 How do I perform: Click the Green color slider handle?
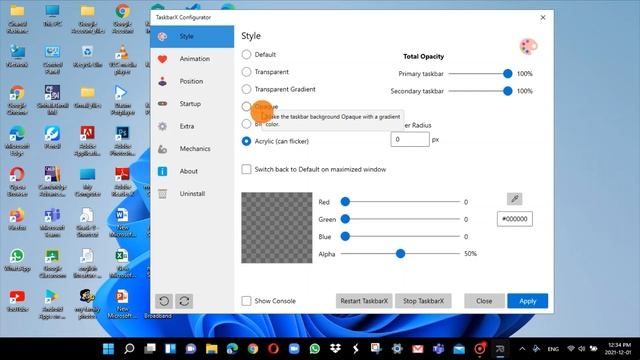[345, 219]
